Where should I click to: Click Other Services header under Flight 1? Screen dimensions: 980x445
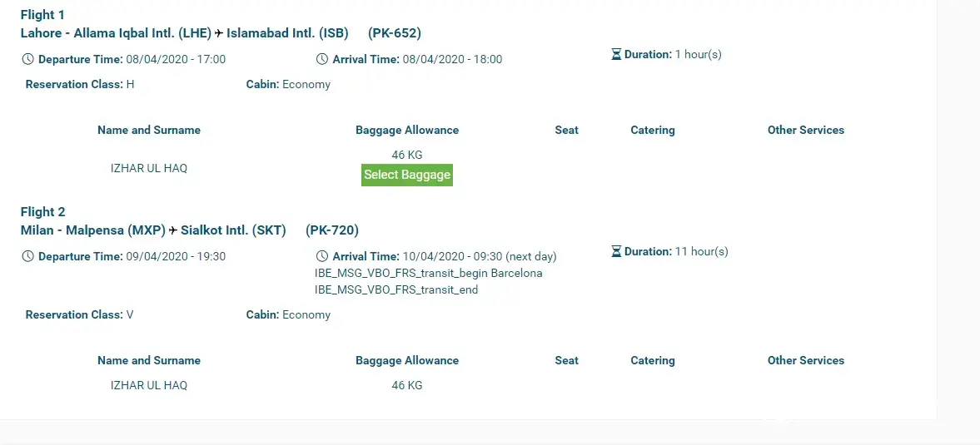[805, 131]
